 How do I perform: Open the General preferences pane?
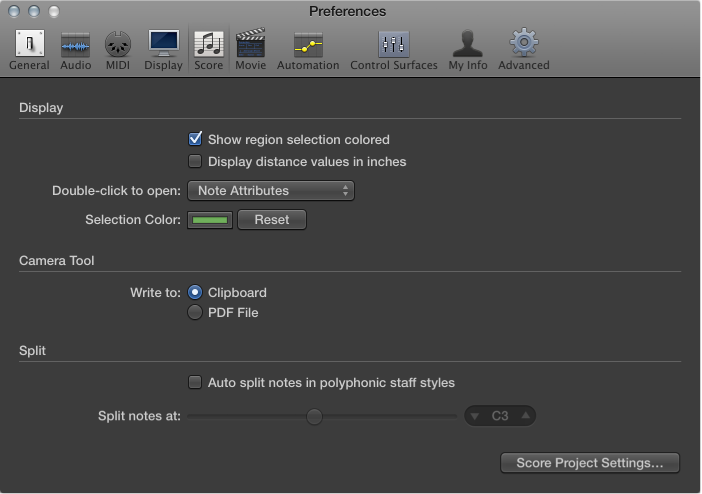29,48
